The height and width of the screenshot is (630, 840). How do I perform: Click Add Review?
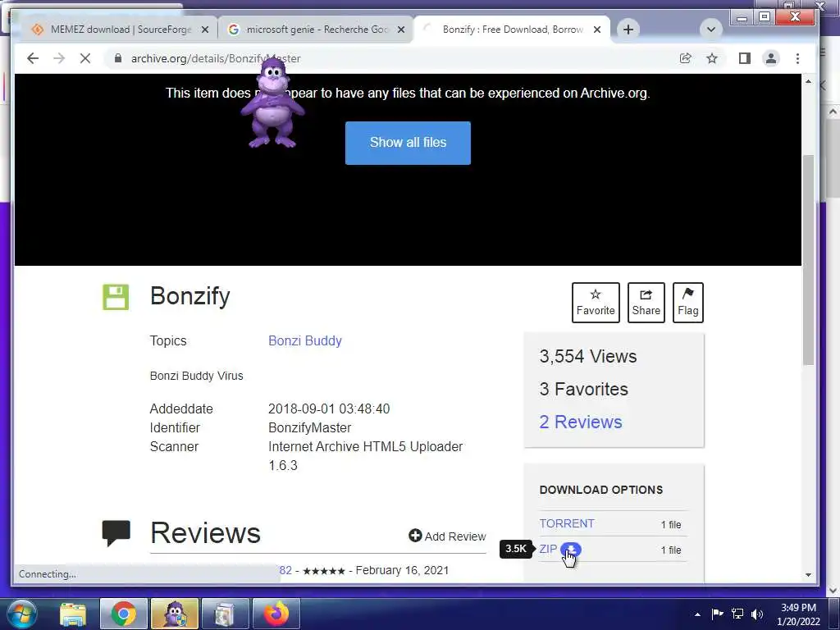pyautogui.click(x=447, y=536)
